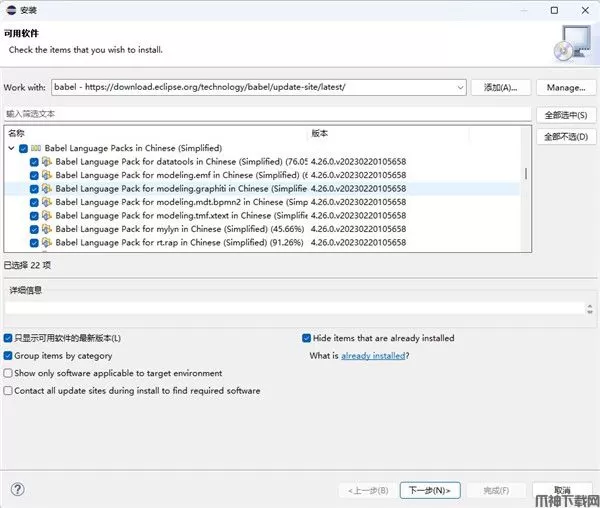Image resolution: width=600 pixels, height=508 pixels.
Task: Close the 安装 dialog window
Action: click(585, 10)
